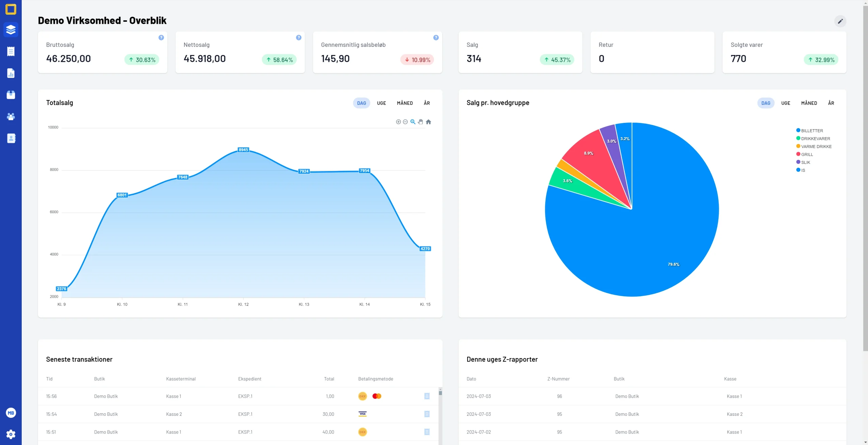Open receipt icon for the 15:51 transaction
Screen dimensions: 868x445
tap(427, 432)
